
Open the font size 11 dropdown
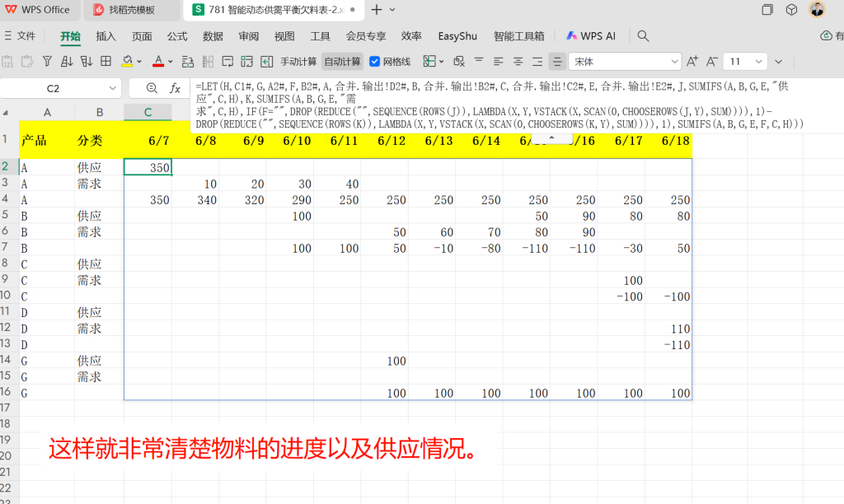[x=758, y=62]
